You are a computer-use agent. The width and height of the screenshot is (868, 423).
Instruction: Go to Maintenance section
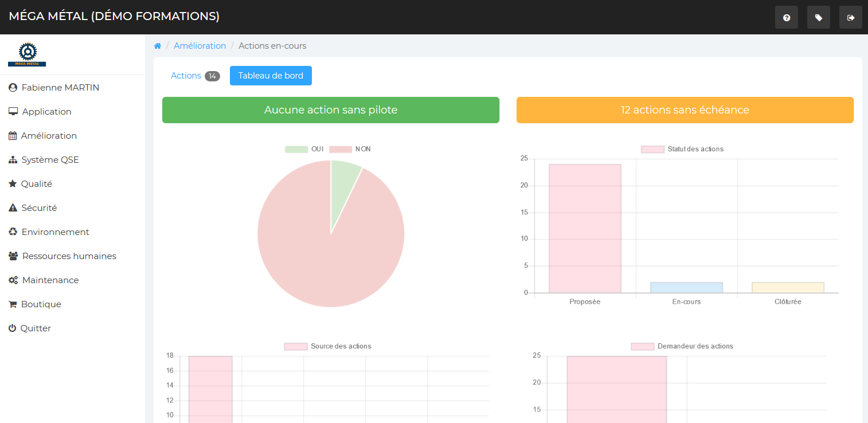50,280
